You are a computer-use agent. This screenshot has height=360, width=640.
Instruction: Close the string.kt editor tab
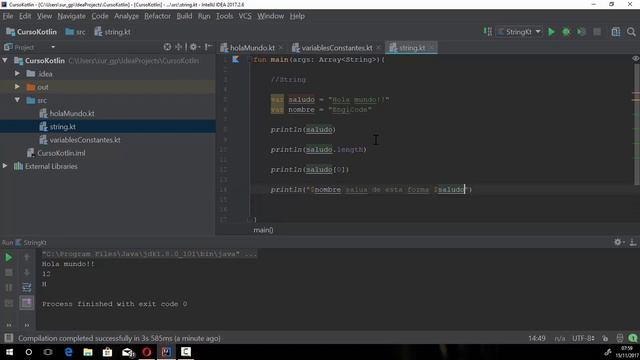431,48
